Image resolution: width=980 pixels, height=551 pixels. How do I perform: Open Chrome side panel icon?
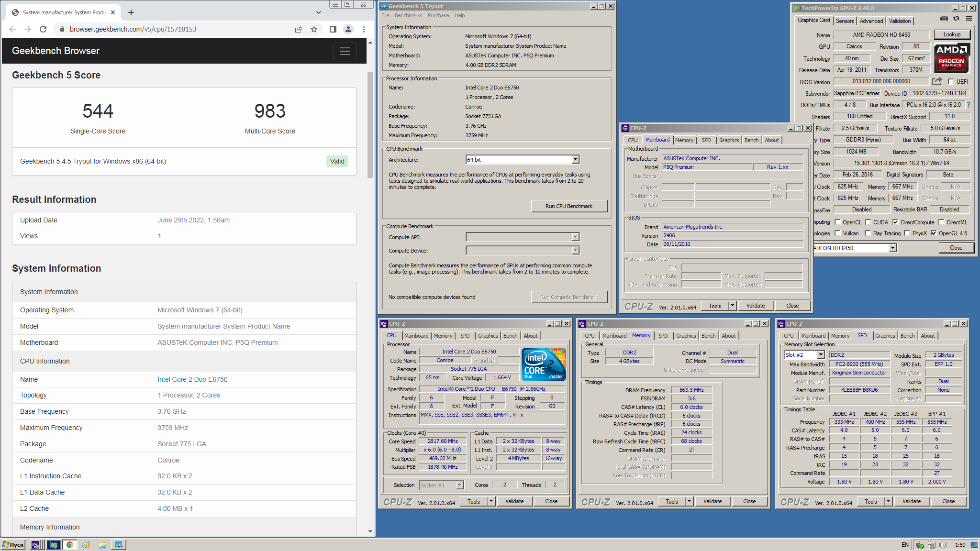333,29
